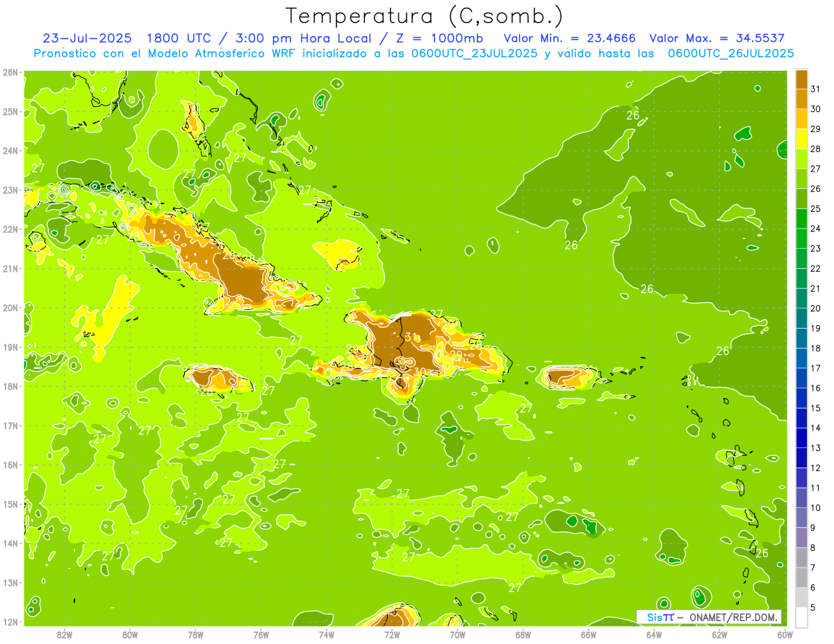
Task: Click the '20' label on the color scale
Action: (x=815, y=308)
